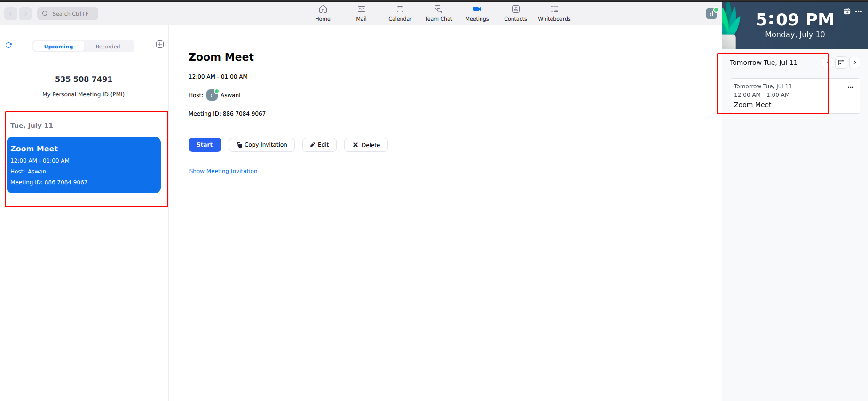Open the ellipsis menu on the Zoom Meet calendar card

tap(851, 87)
